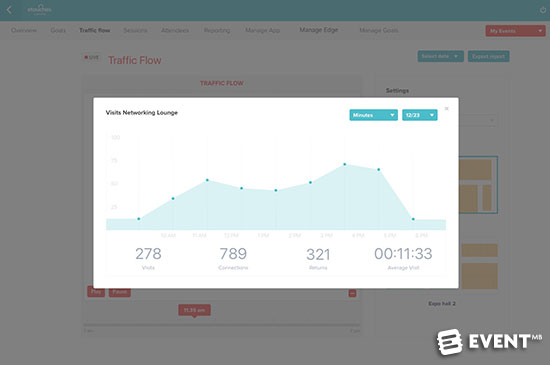Screen dimensions: 550x365
Task: Open the Select date dropdown
Action: coord(441,56)
